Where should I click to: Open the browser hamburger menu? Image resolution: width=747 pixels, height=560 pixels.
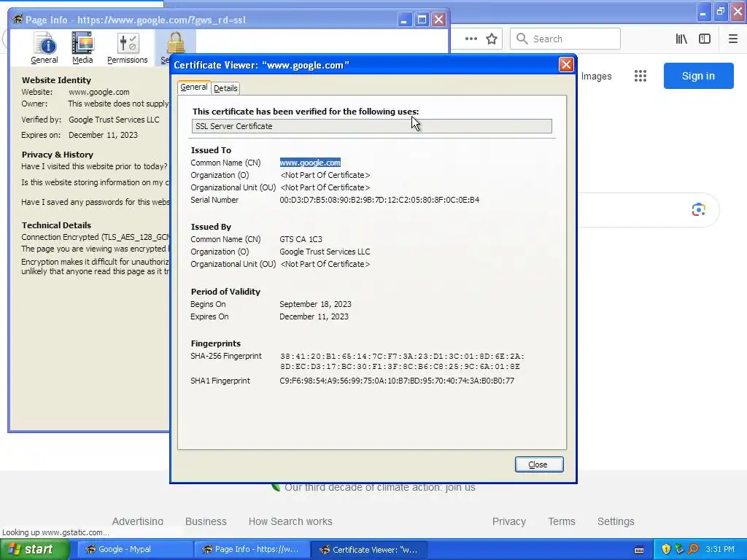733,39
